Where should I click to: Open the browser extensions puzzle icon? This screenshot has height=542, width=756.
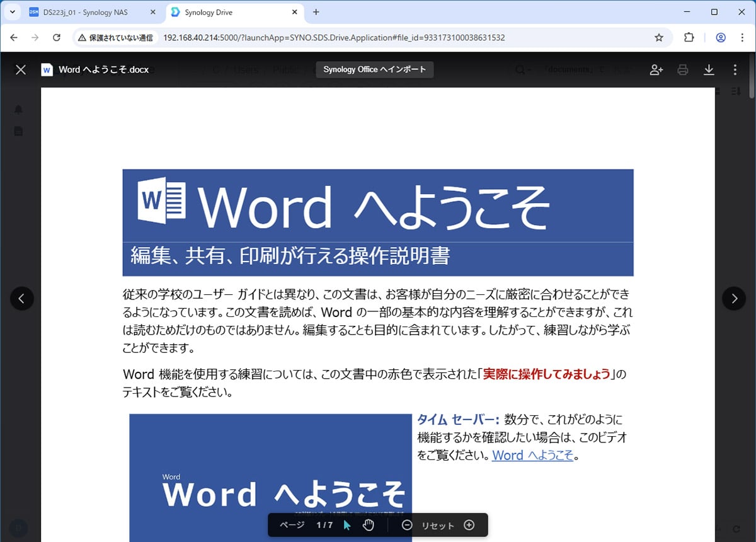[689, 38]
